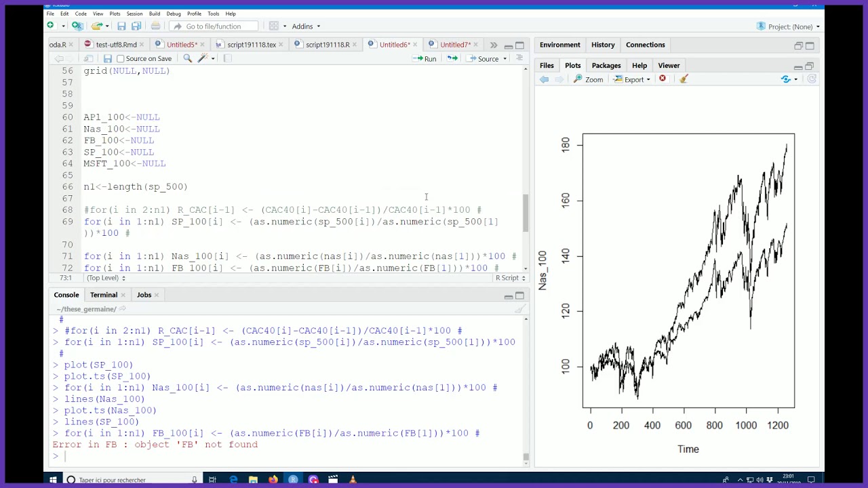Open the Source options dropdown arrow
The image size is (868, 488).
pos(505,59)
